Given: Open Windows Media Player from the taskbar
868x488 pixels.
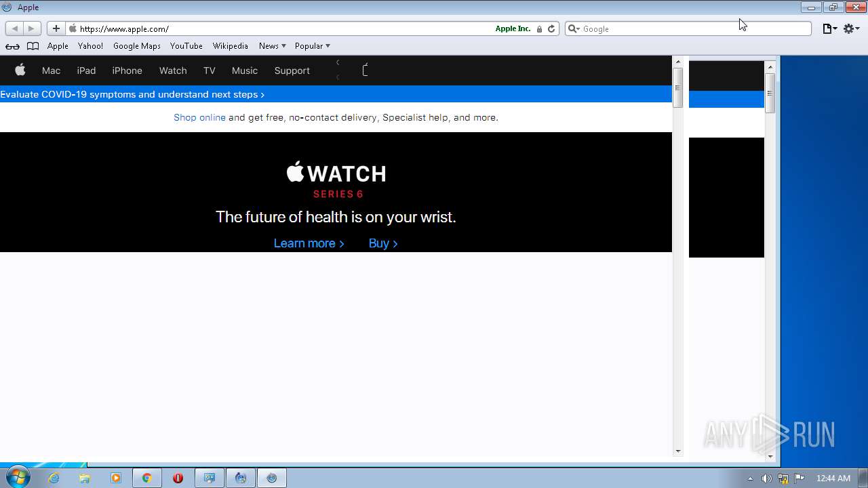Looking at the screenshot, I should (116, 478).
